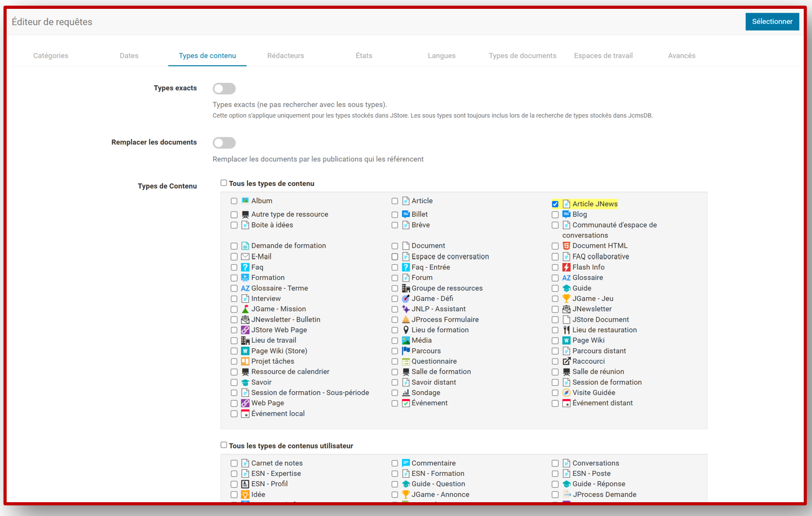The height and width of the screenshot is (516, 812).
Task: Click the Groupe de ressources icon
Action: click(x=406, y=288)
